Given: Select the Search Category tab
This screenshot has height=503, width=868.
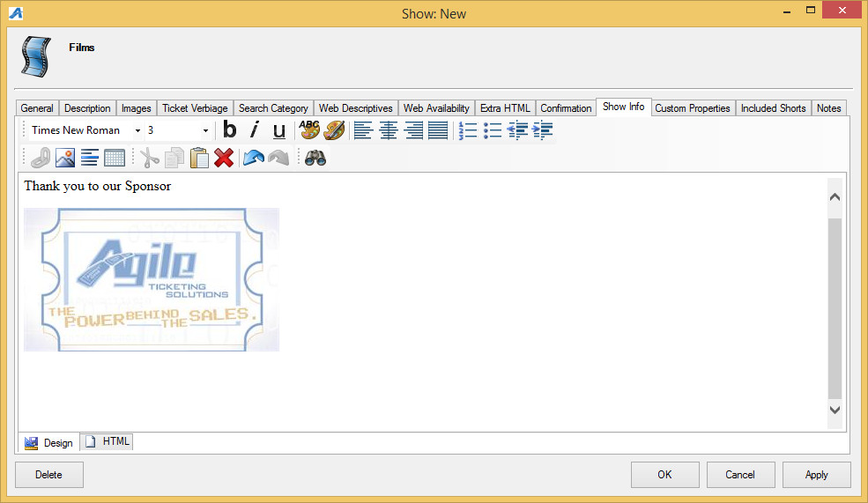Looking at the screenshot, I should 273,108.
